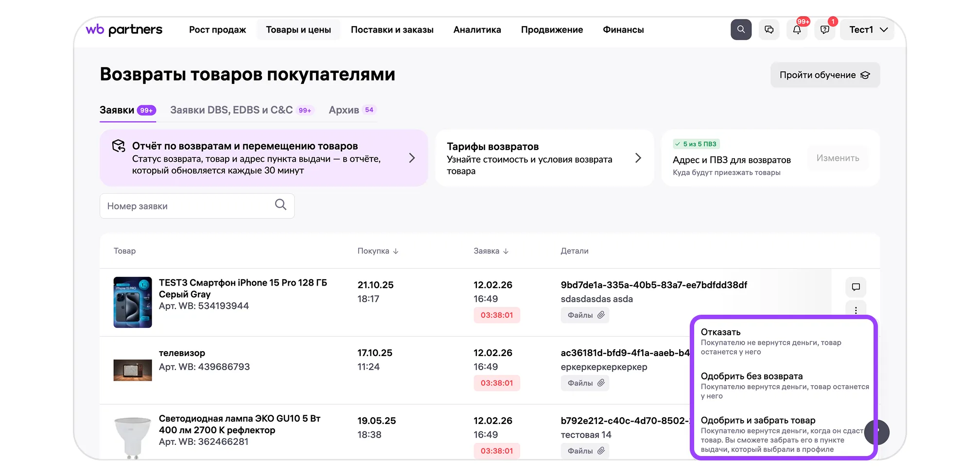This screenshot has height=475, width=980.
Task: Open notifications bell with 99+ badge
Action: (x=797, y=30)
